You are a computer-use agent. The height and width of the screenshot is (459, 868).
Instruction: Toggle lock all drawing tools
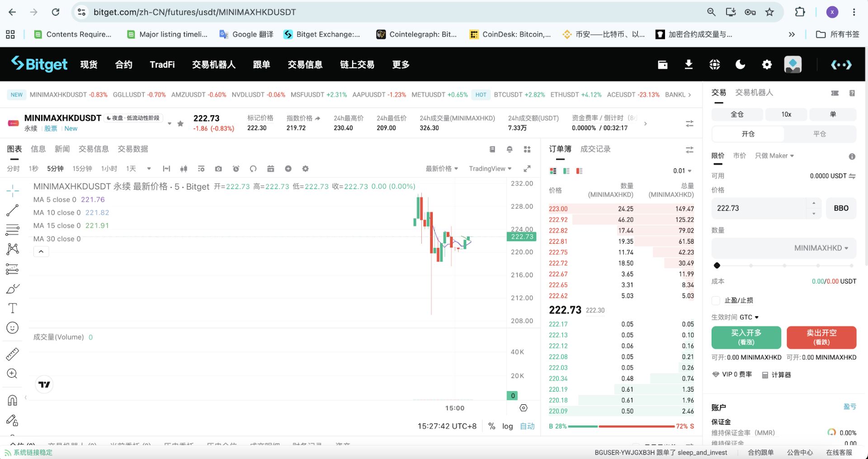(13, 421)
